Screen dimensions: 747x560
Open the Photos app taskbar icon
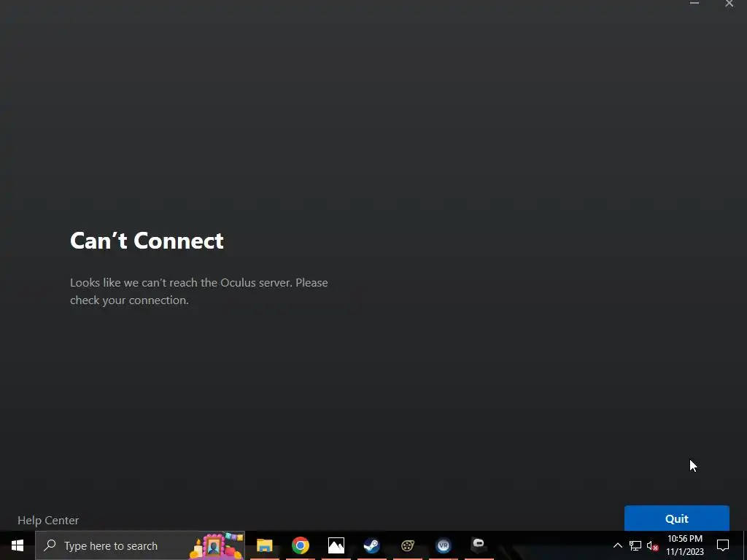[x=336, y=545]
